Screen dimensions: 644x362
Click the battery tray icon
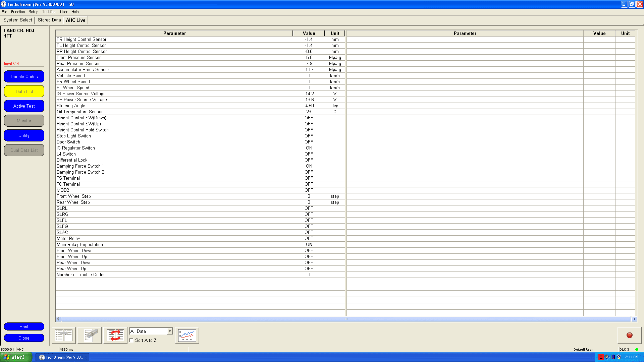tap(613, 357)
